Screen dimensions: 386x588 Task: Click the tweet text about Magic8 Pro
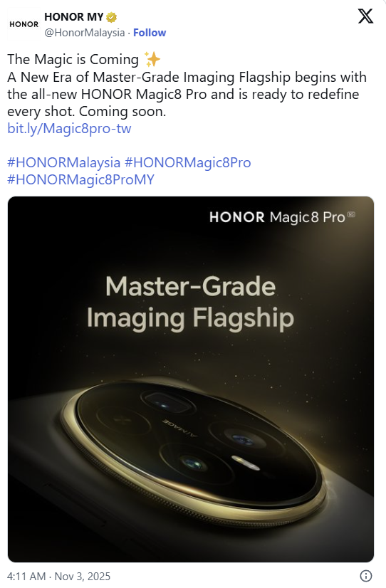187,85
